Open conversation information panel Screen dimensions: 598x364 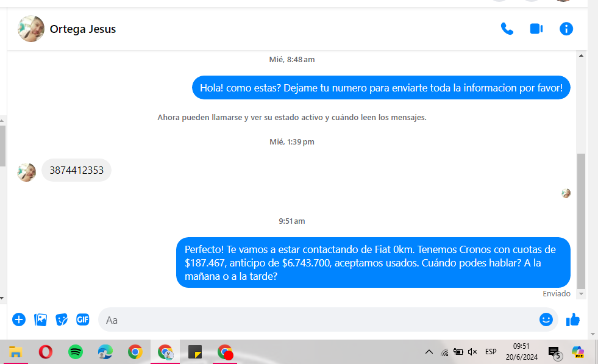(x=566, y=29)
